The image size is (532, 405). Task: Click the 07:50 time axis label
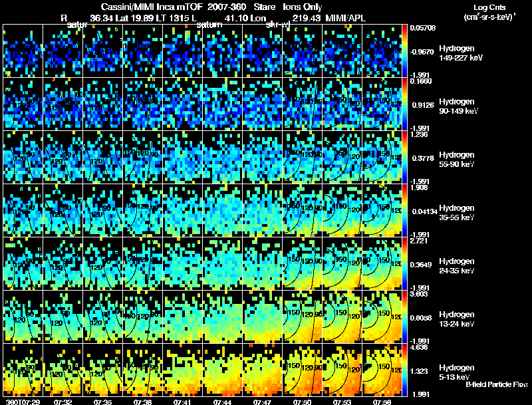(x=302, y=402)
